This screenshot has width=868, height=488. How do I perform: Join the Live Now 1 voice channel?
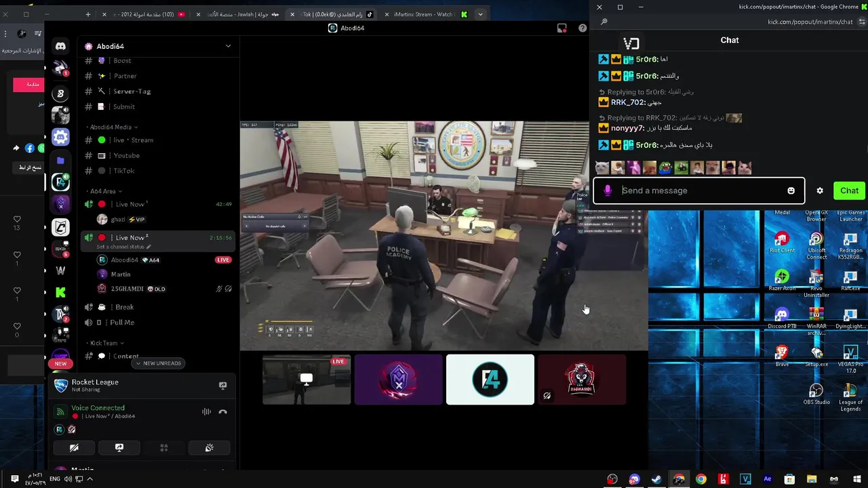[x=157, y=204]
